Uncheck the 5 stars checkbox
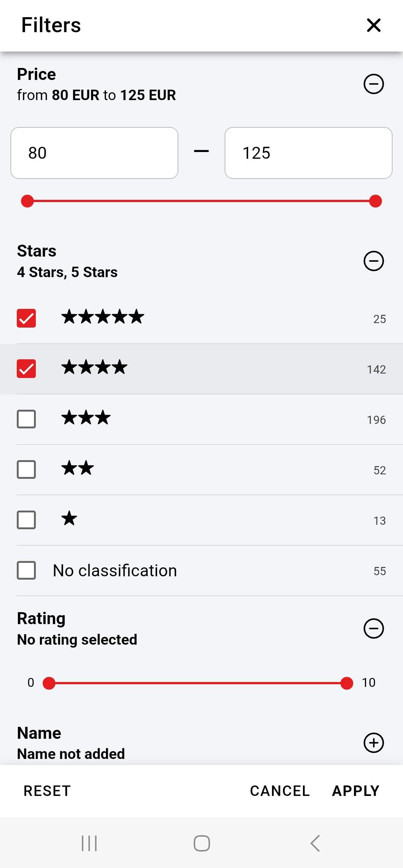This screenshot has width=403, height=868. 26,318
